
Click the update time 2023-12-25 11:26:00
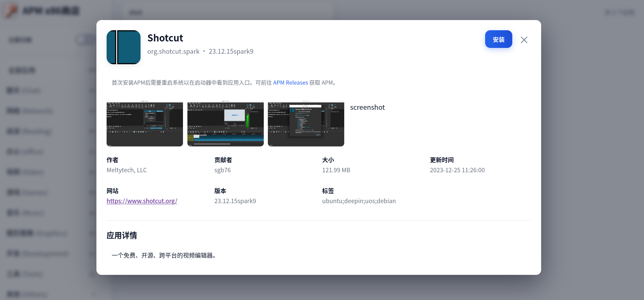(x=457, y=170)
